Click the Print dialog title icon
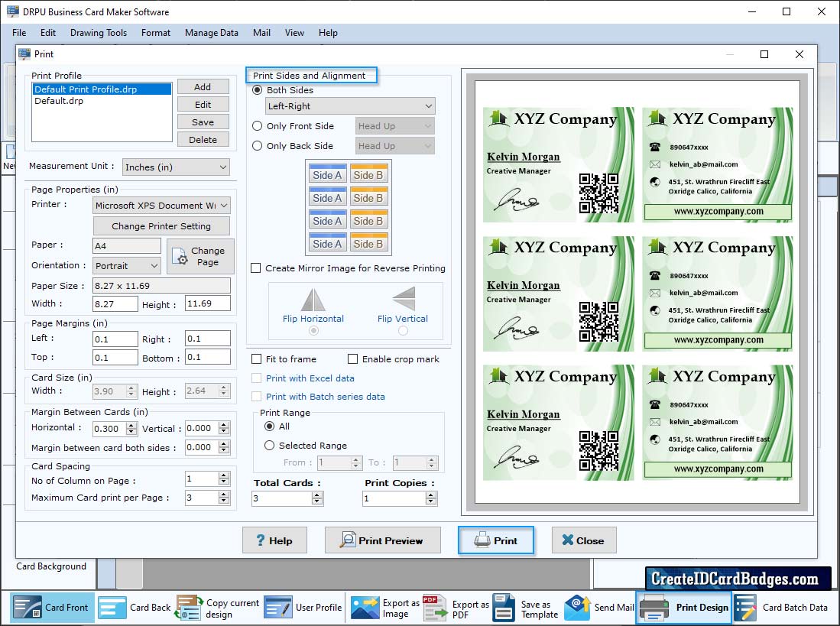This screenshot has height=626, width=840. pos(24,54)
